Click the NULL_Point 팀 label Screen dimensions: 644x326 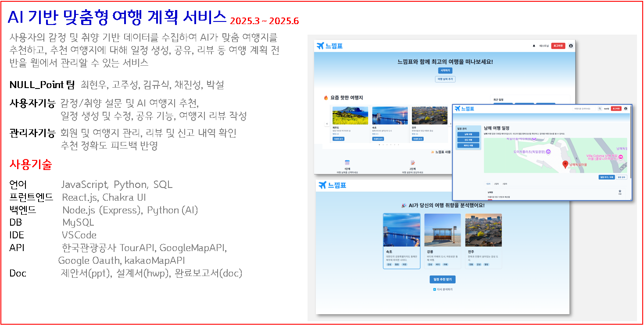[42, 85]
